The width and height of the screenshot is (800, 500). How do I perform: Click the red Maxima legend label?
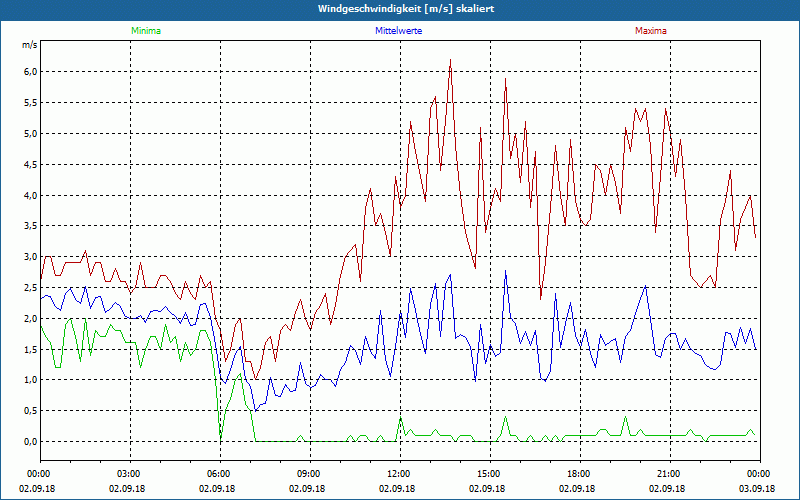pos(651,31)
